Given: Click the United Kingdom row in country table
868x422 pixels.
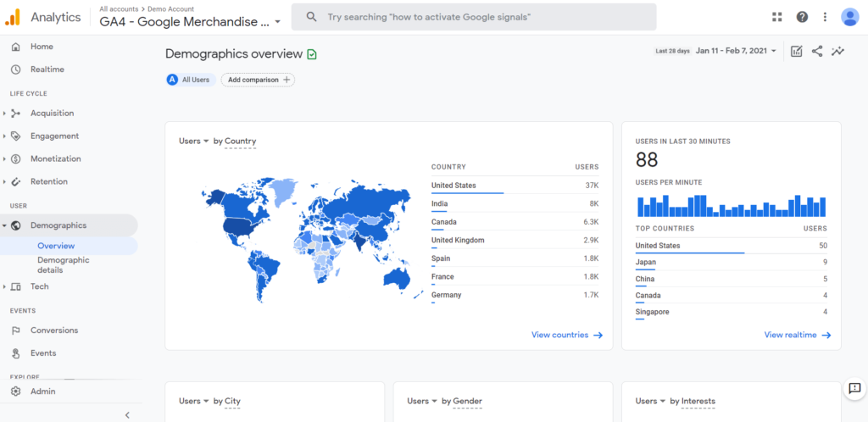Looking at the screenshot, I should coord(515,240).
